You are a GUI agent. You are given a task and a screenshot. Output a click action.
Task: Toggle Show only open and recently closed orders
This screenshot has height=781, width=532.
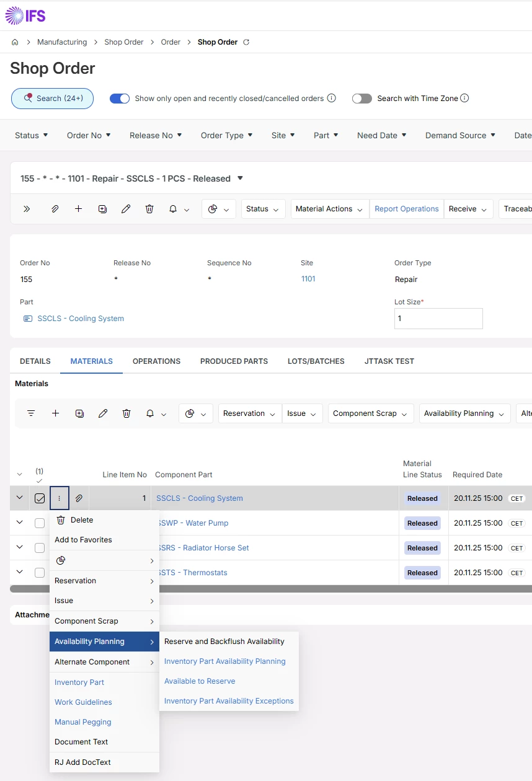coord(120,99)
